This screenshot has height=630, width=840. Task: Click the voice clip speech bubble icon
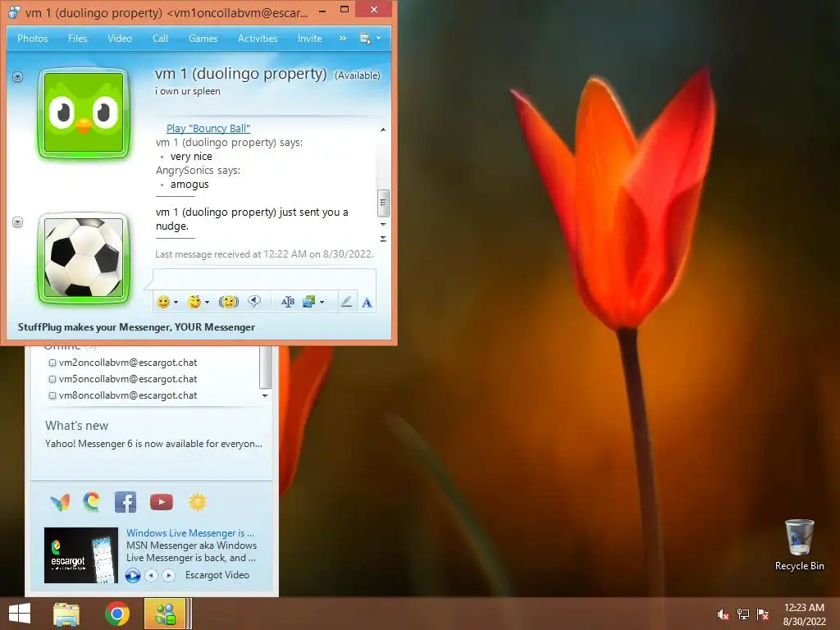(254, 302)
